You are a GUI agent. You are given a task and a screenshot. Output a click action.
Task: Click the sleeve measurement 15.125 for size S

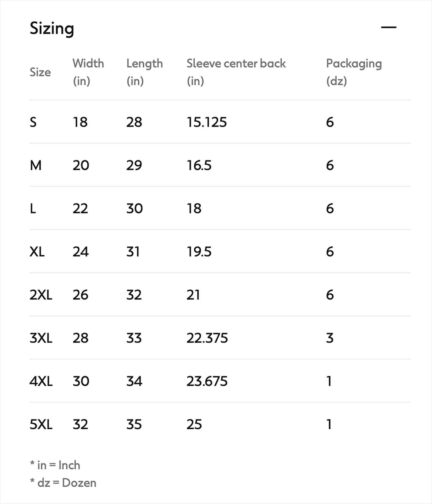(206, 122)
